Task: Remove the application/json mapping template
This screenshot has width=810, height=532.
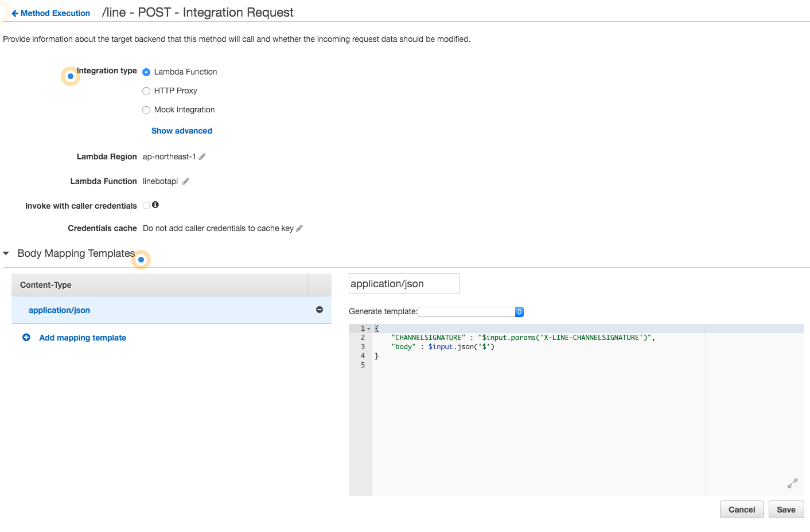Action: coord(320,310)
